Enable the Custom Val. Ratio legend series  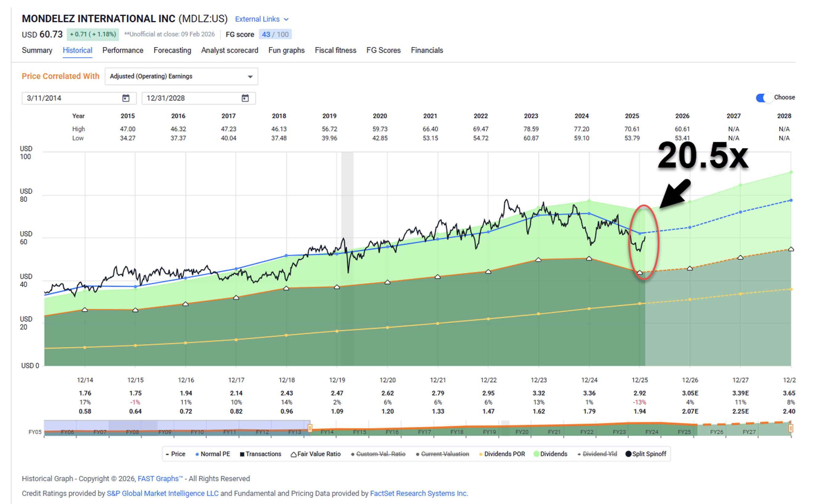[380, 454]
